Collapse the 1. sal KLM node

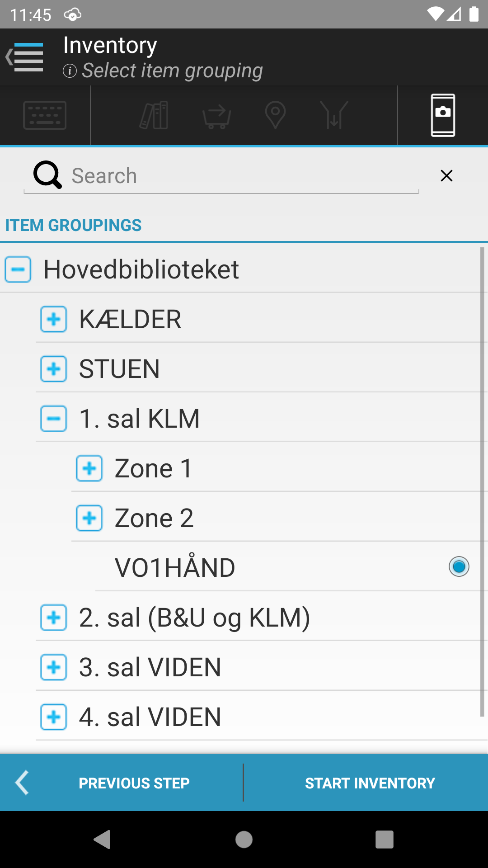tap(54, 419)
